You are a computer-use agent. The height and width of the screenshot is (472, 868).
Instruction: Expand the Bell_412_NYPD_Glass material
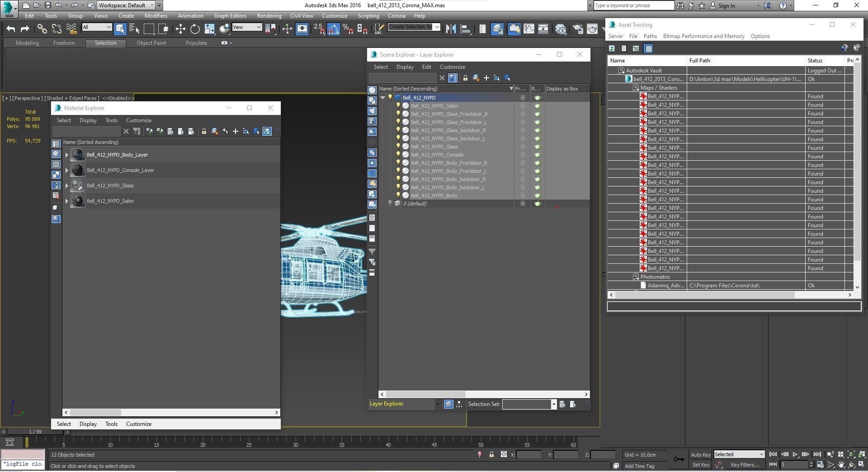click(x=67, y=186)
